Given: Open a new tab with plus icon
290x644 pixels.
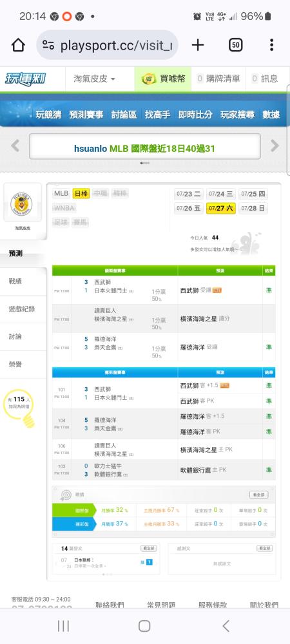Looking at the screenshot, I should coord(198,45).
